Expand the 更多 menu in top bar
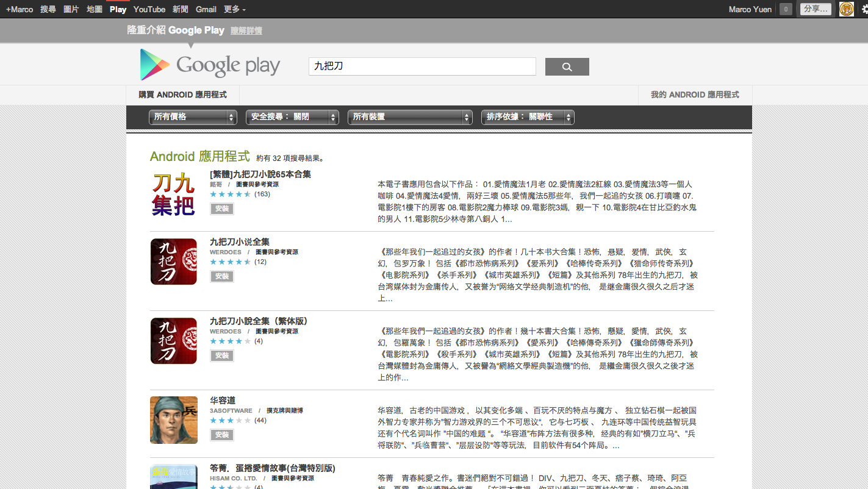This screenshot has height=489, width=868. (x=235, y=9)
